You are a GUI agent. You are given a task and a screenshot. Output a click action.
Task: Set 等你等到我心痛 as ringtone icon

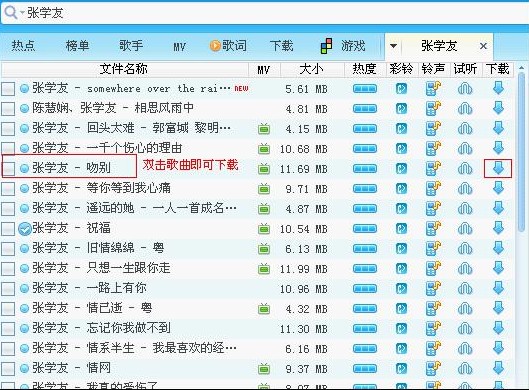(433, 188)
